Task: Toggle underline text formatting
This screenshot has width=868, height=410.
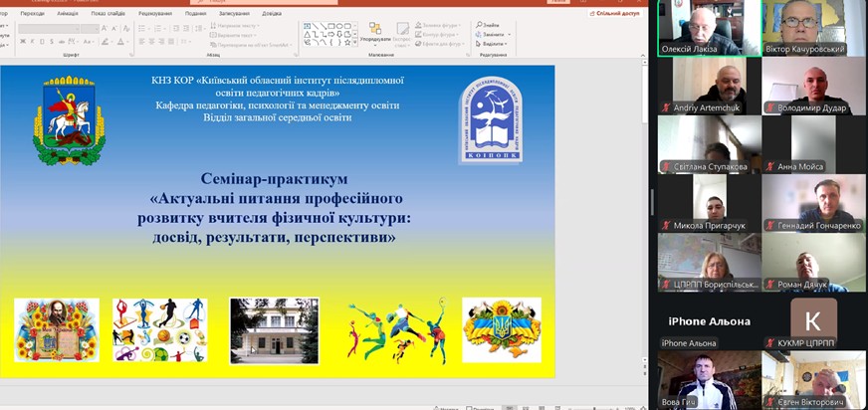Action: click(x=40, y=41)
